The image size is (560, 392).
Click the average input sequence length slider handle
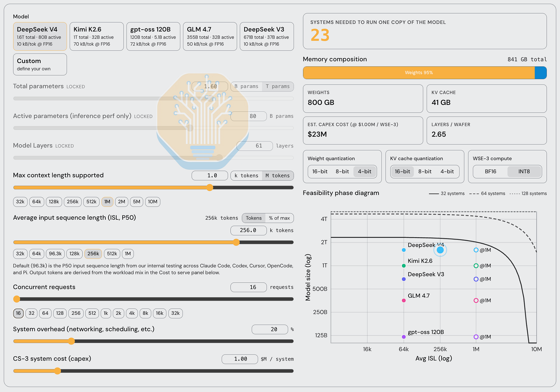(237, 242)
